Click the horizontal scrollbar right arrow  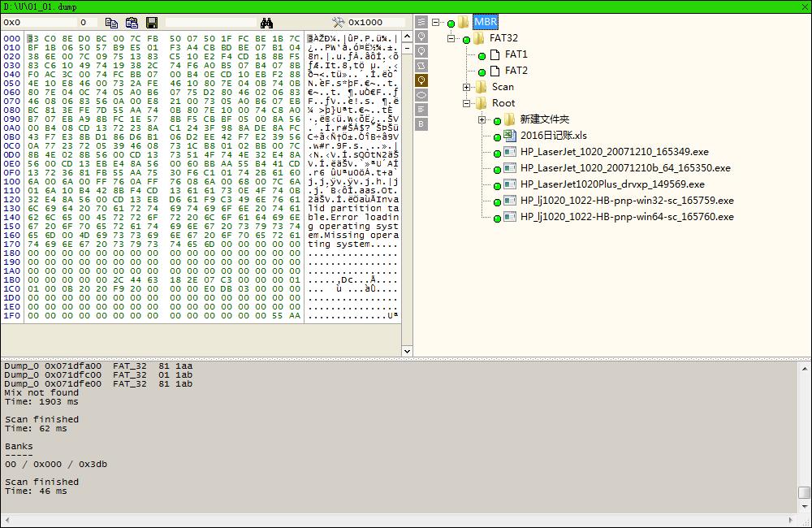[790, 520]
